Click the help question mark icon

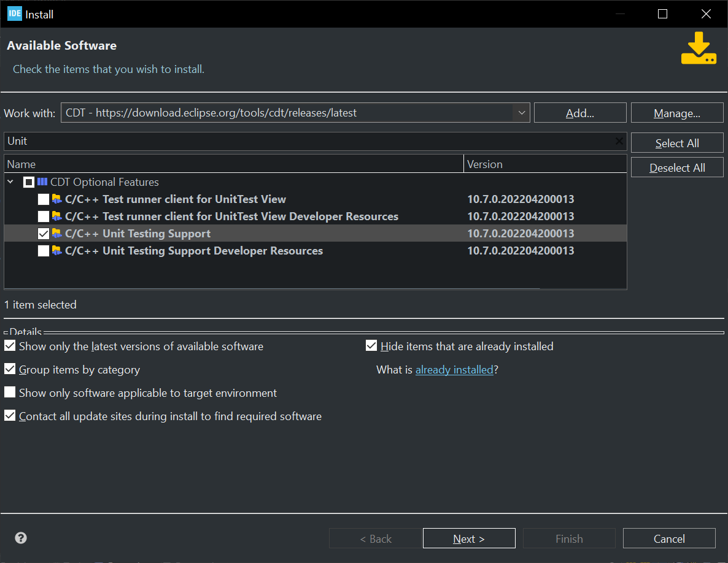(21, 538)
